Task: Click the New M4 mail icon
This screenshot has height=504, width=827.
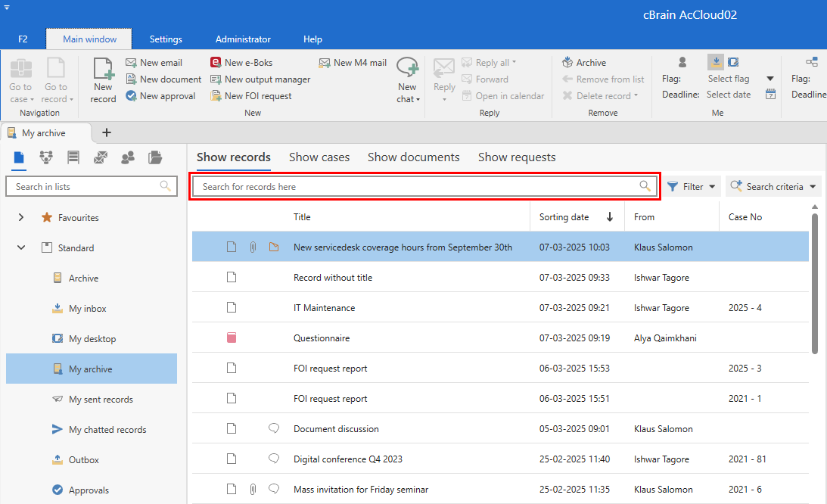Action: (x=325, y=63)
